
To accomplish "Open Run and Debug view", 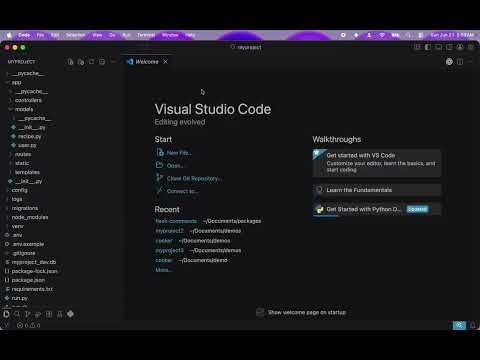I will tap(38, 314).
